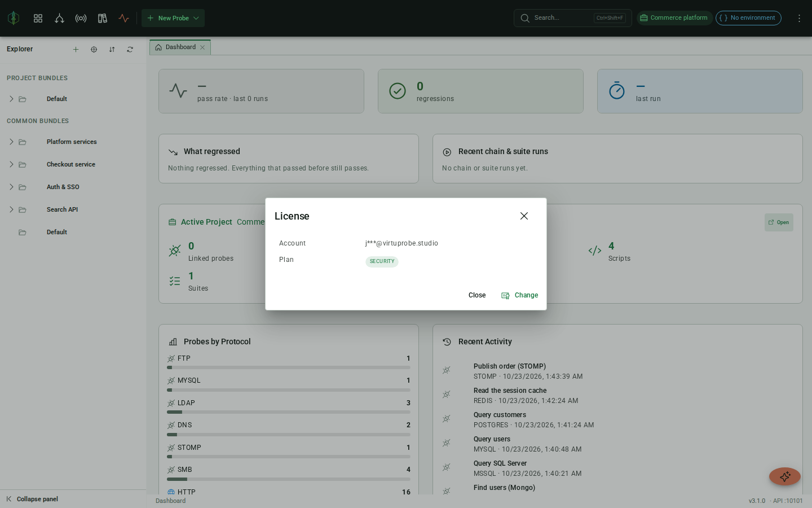Open the broadcast mock servers icon
Viewport: 812px width, 508px height.
pos(81,18)
